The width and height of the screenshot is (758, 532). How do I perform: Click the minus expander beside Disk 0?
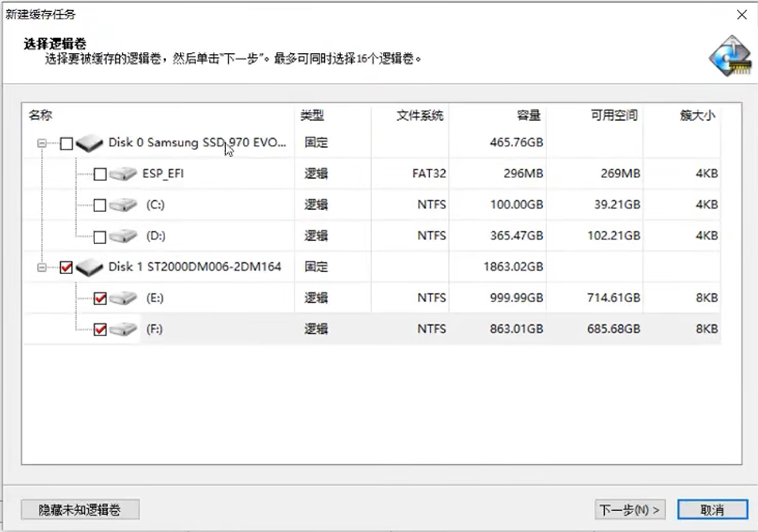pyautogui.click(x=42, y=143)
